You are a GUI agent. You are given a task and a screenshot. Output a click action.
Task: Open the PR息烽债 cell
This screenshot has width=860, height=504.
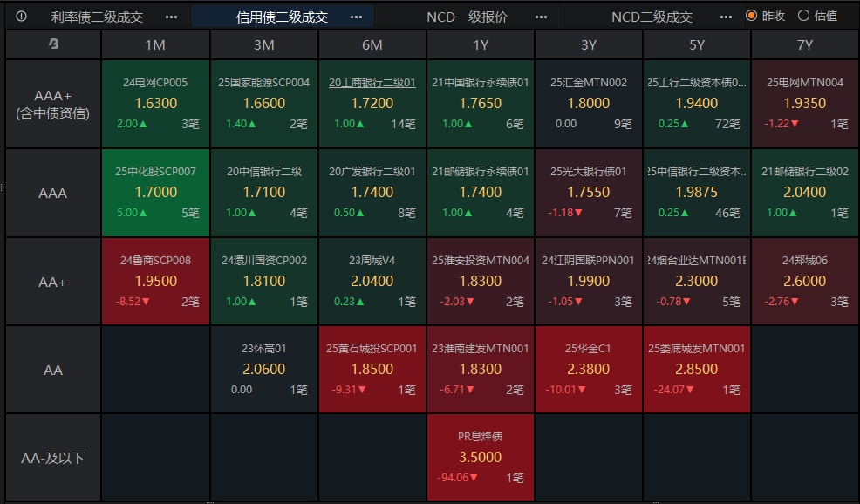coord(481,458)
